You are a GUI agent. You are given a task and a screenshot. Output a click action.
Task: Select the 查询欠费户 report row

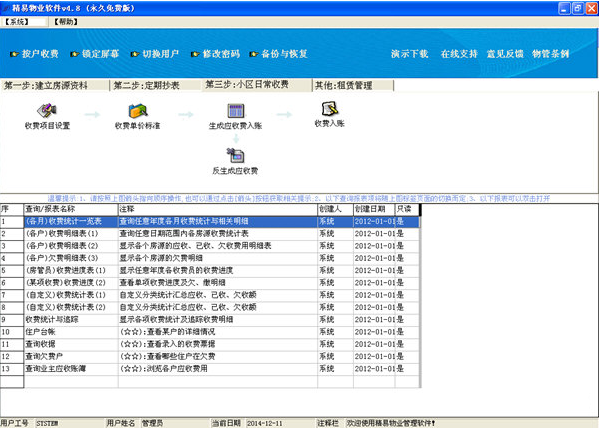[210, 356]
